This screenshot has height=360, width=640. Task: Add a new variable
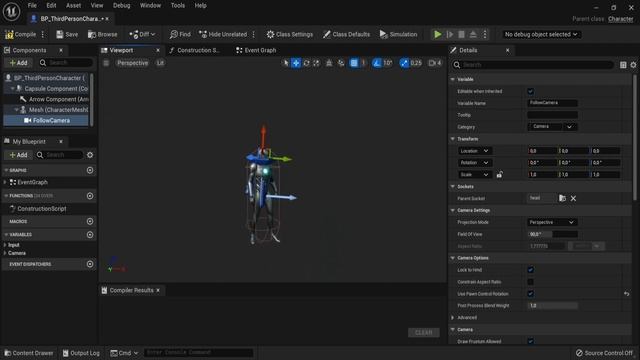90,235
